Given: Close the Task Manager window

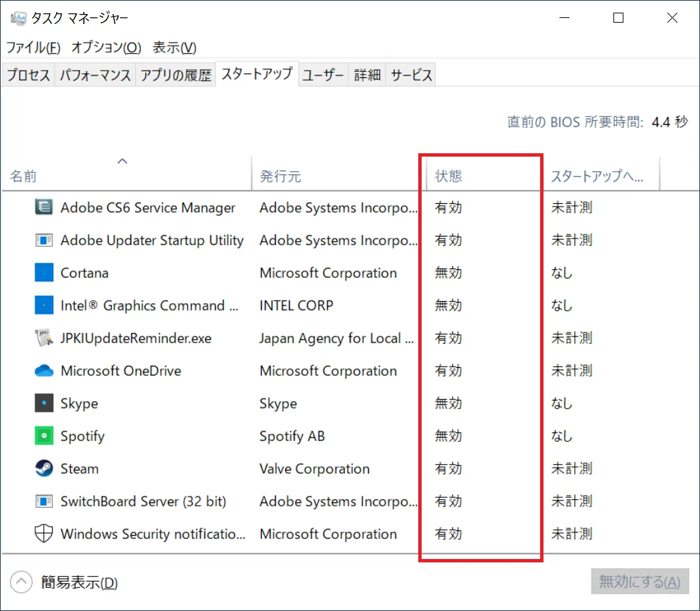Looking at the screenshot, I should [x=672, y=18].
